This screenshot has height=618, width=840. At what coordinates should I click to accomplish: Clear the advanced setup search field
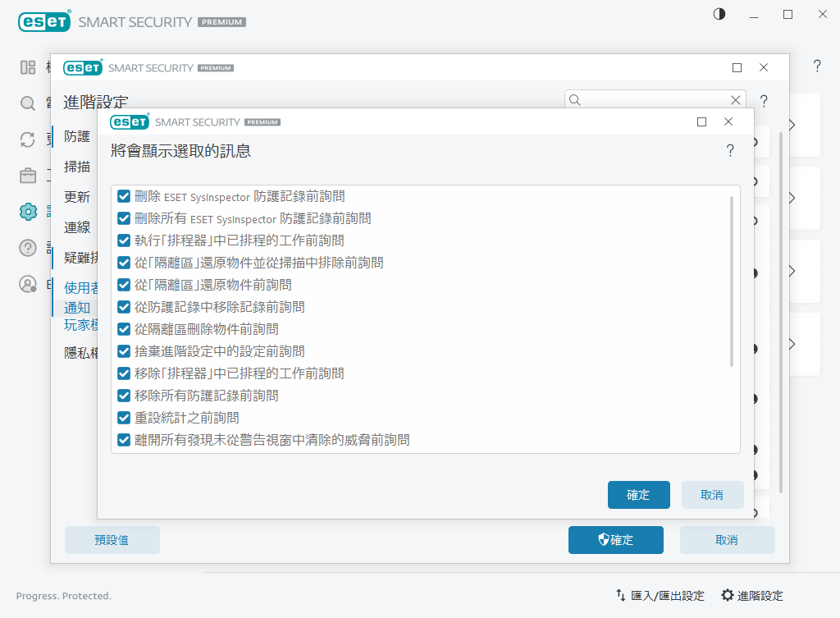[x=736, y=100]
